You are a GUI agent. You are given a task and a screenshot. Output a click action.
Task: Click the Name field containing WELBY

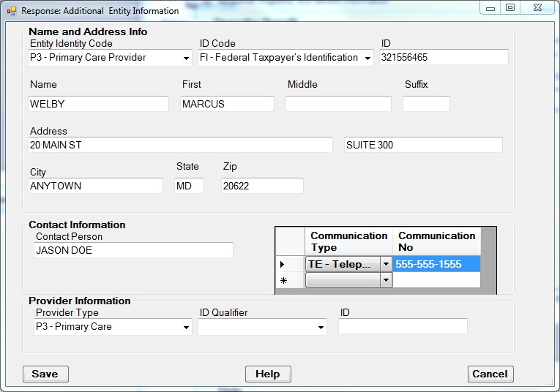pos(98,104)
